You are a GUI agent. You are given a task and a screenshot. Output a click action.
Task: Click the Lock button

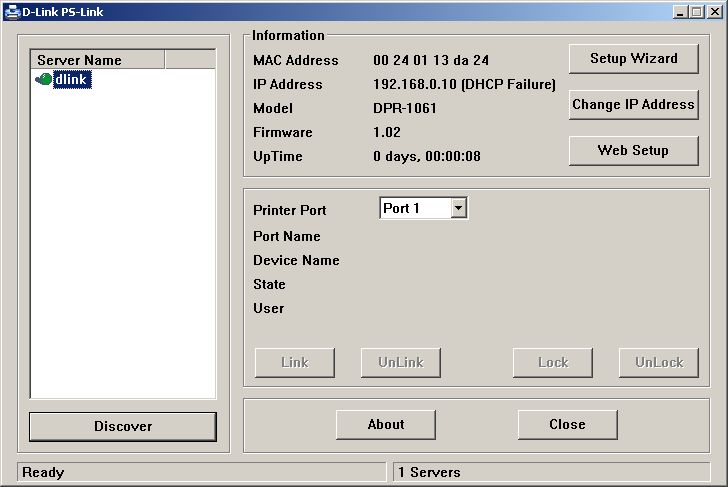point(552,363)
